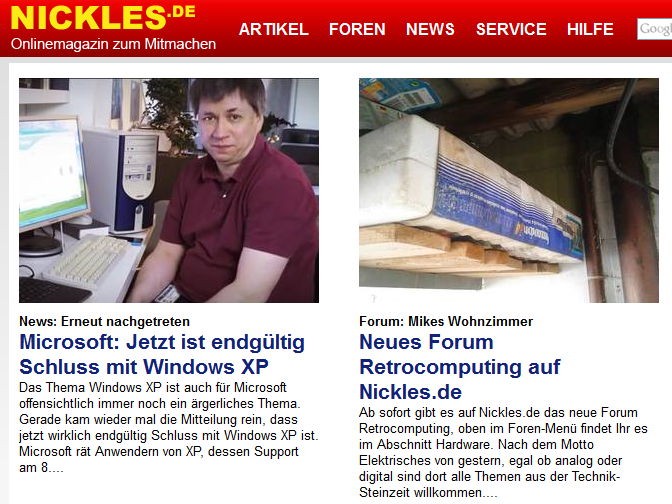Screen dimensions: 672x504
Task: Open the HILFE menu
Action: [590, 29]
